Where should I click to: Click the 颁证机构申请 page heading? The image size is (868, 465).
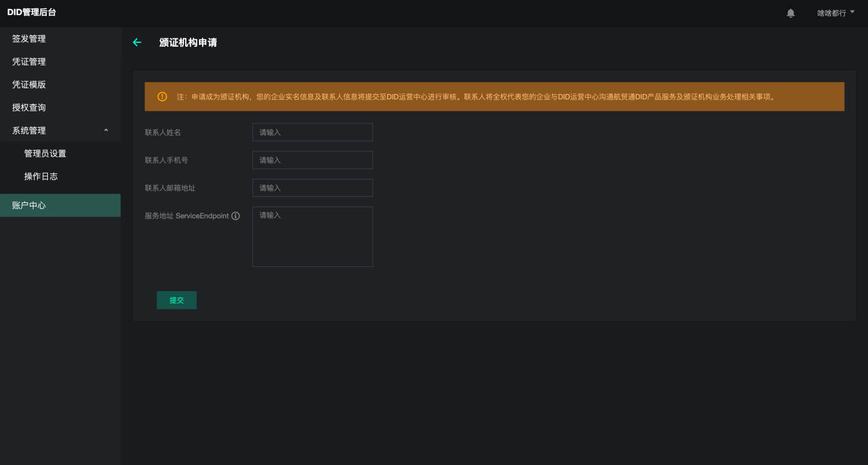(188, 43)
